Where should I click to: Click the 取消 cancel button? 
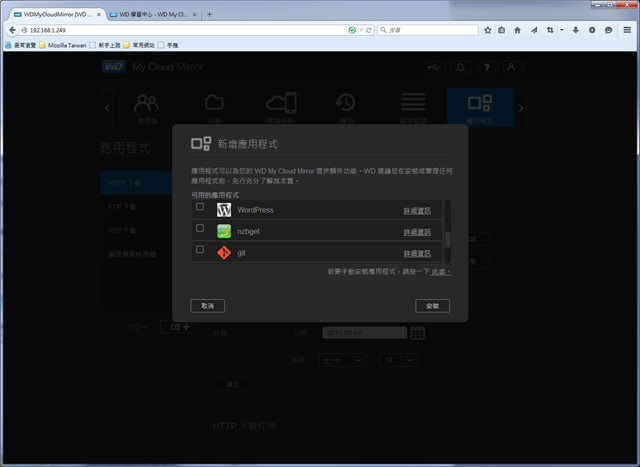pos(207,306)
